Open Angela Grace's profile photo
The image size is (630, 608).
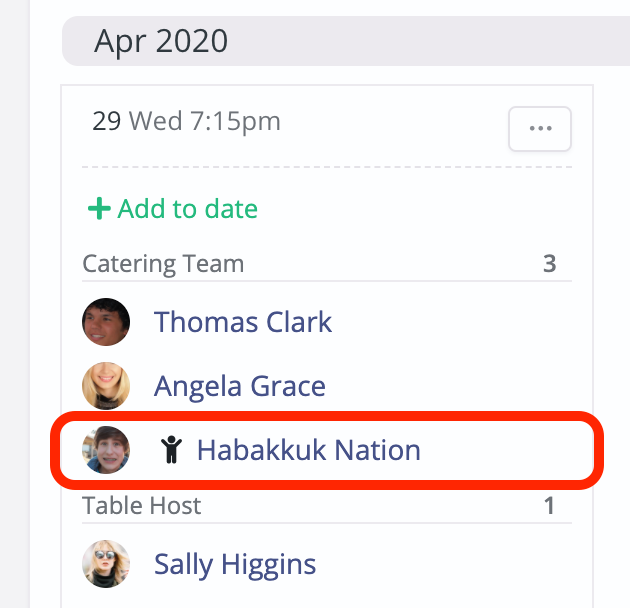pyautogui.click(x=106, y=386)
